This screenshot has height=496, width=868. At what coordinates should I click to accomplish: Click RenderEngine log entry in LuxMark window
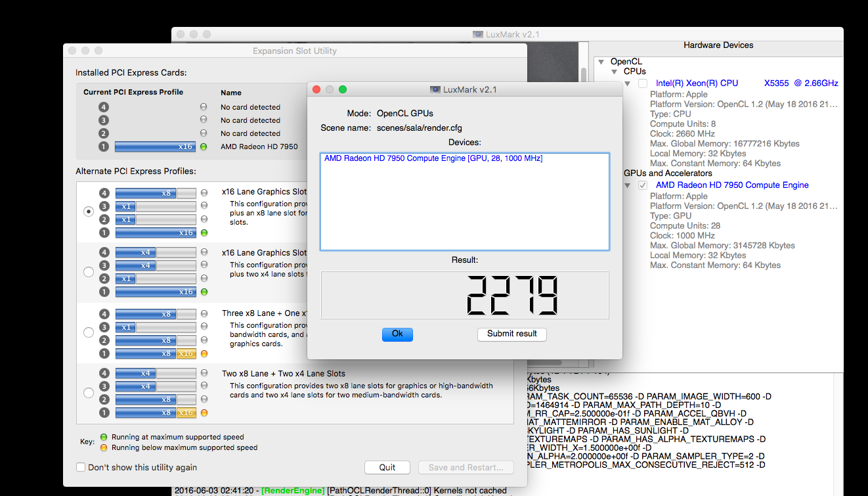click(x=339, y=491)
